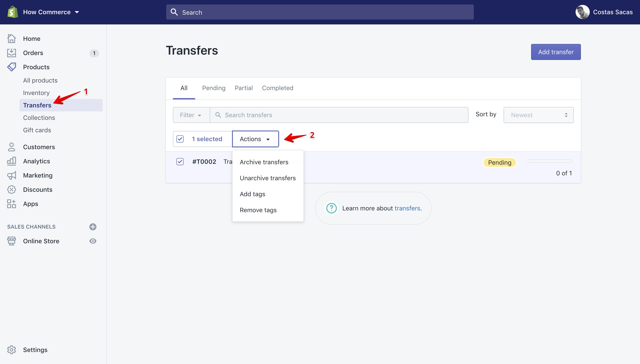Open Products from sidebar label
Viewport: 640px width, 364px height.
pyautogui.click(x=36, y=67)
